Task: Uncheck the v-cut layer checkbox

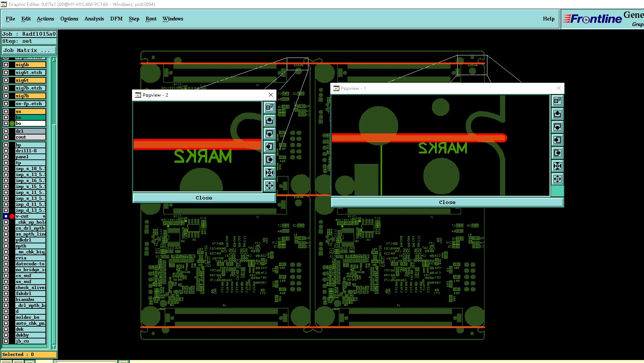Action: pos(6,216)
